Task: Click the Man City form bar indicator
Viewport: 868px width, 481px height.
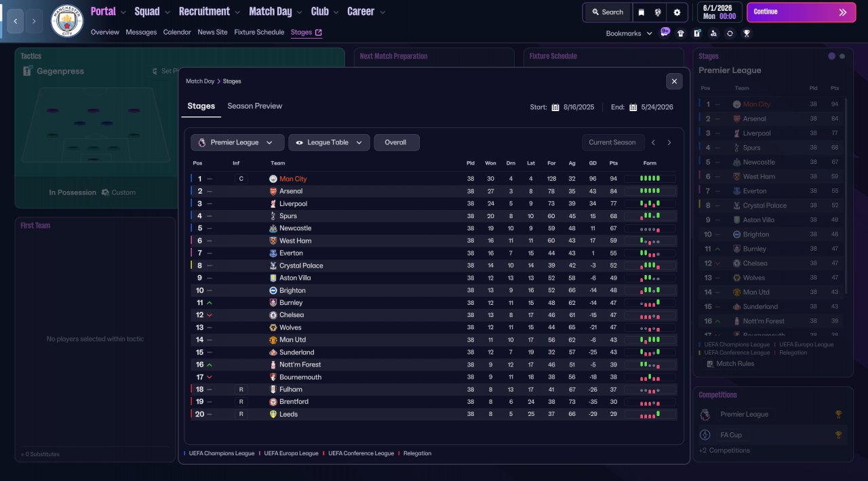Action: pyautogui.click(x=650, y=179)
